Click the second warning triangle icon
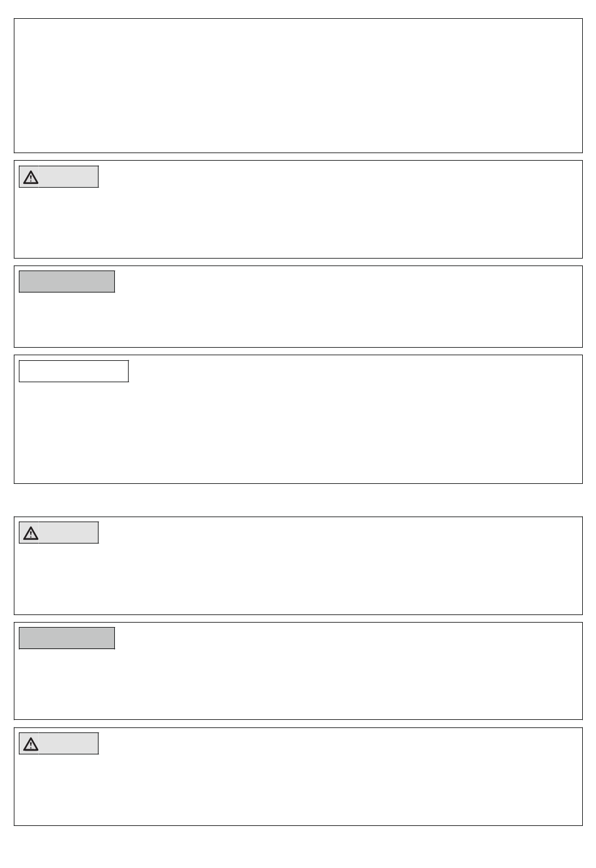 tap(31, 533)
